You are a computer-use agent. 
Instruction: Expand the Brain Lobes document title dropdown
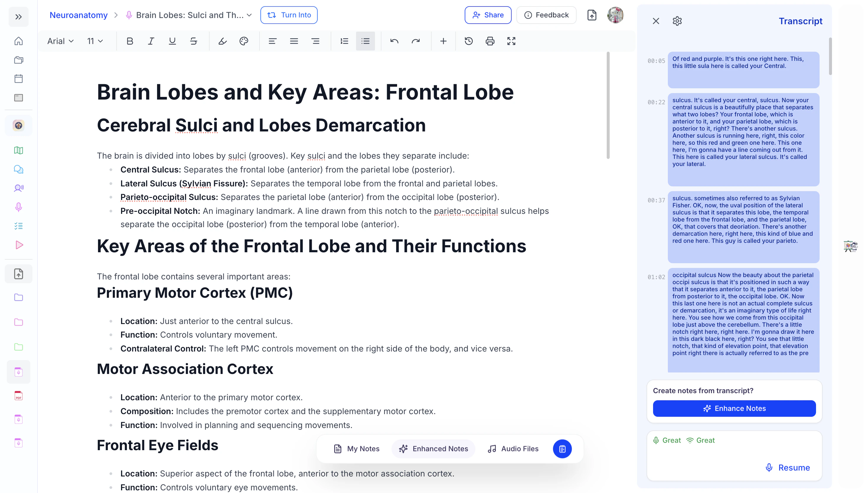[x=249, y=15]
